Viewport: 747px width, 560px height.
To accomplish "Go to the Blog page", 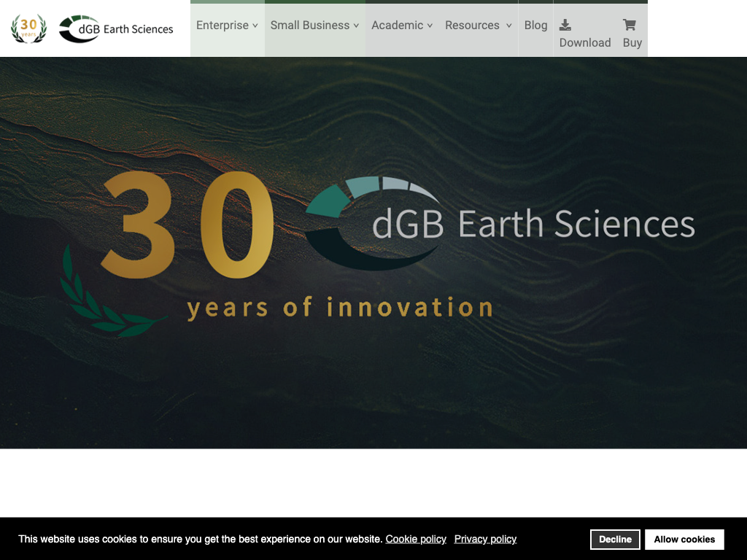I will [x=535, y=26].
